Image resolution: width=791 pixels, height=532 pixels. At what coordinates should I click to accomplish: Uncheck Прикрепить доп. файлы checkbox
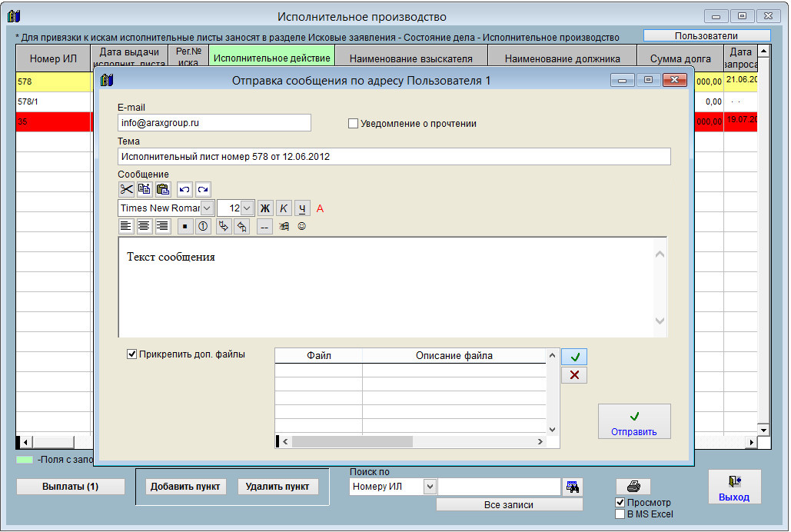pyautogui.click(x=132, y=354)
